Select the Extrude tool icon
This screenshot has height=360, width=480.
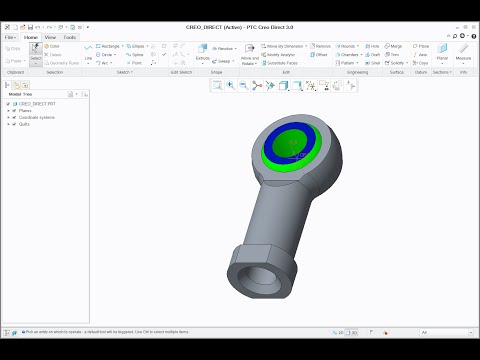click(x=202, y=49)
